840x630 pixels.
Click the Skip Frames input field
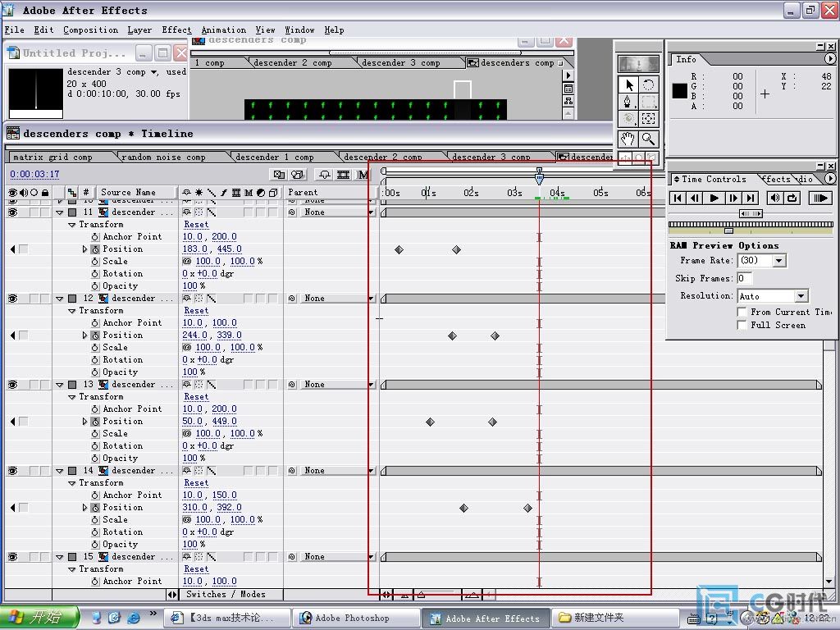[745, 279]
